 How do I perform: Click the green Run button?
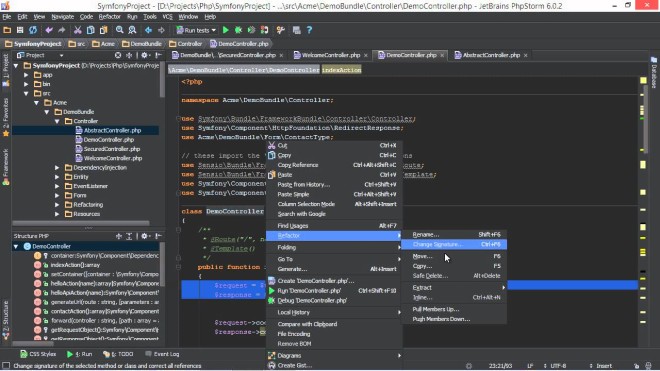pyautogui.click(x=226, y=30)
